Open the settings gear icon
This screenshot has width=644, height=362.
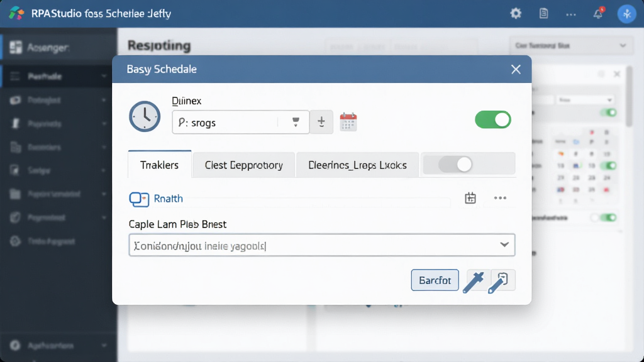pyautogui.click(x=516, y=14)
